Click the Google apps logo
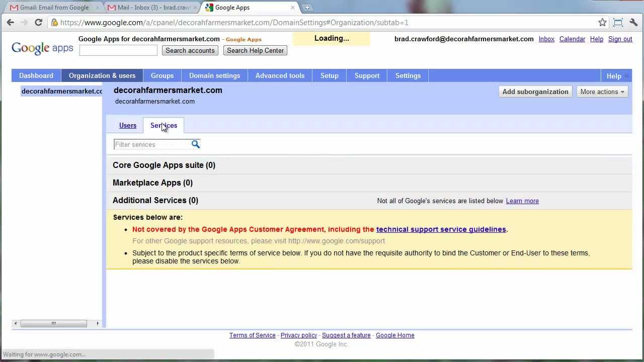Viewport: 644px width, 362px height. [42, 48]
